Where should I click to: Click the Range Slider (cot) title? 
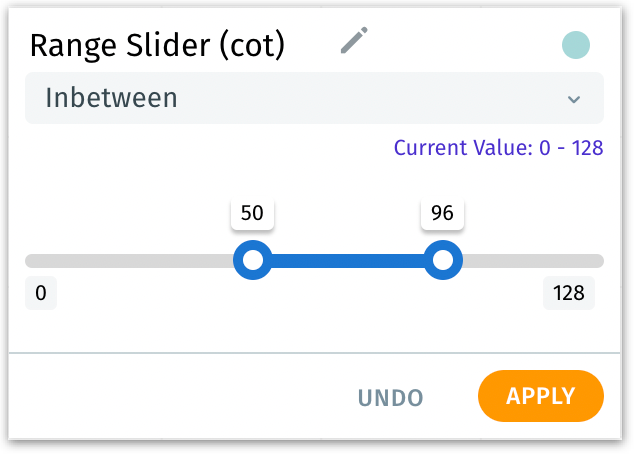pos(157,45)
